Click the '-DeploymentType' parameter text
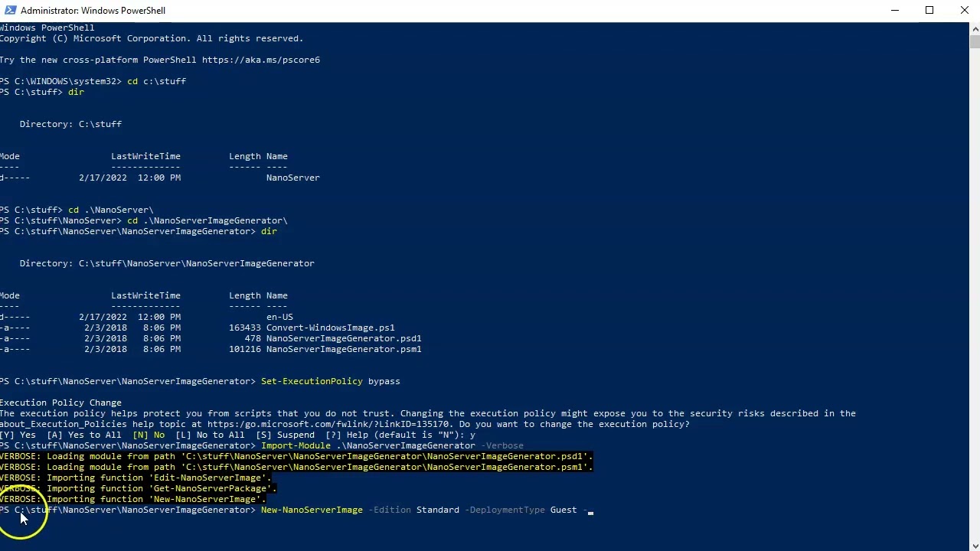Screen dimensions: 980x551 tap(505, 510)
